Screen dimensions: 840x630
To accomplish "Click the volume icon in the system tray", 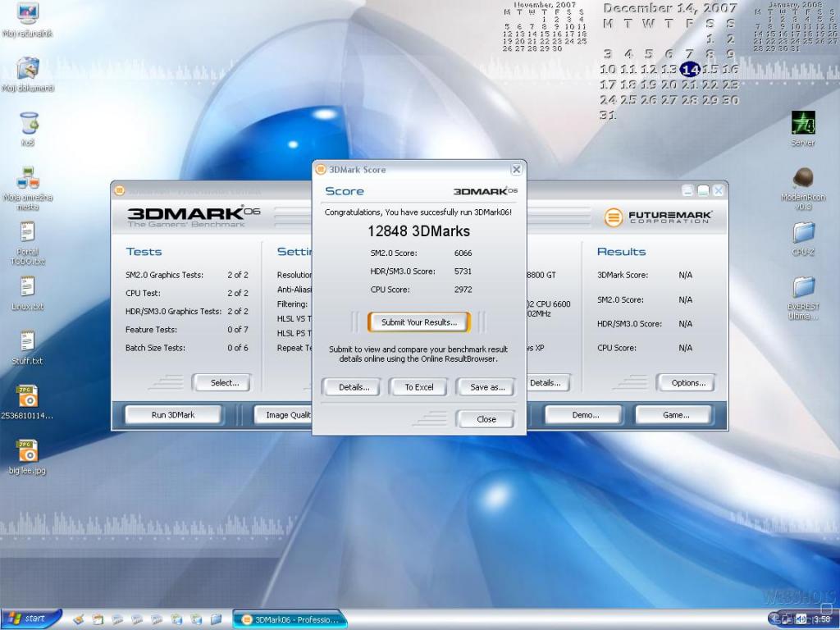I will click(801, 619).
